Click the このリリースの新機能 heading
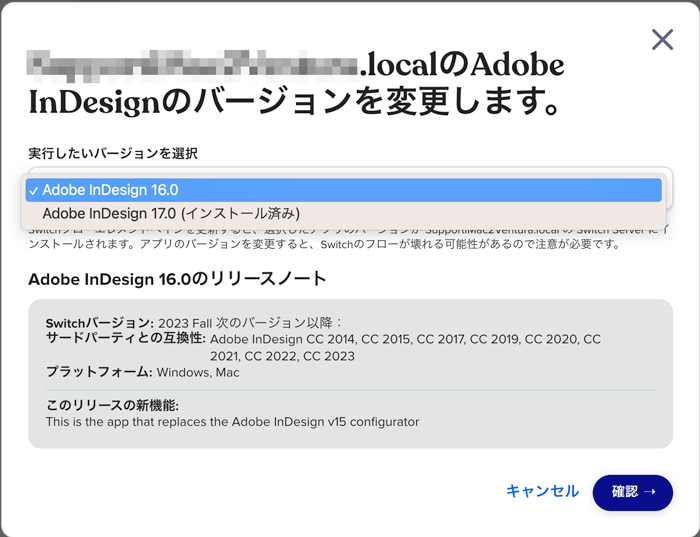Image resolution: width=700 pixels, height=537 pixels. coord(112,405)
